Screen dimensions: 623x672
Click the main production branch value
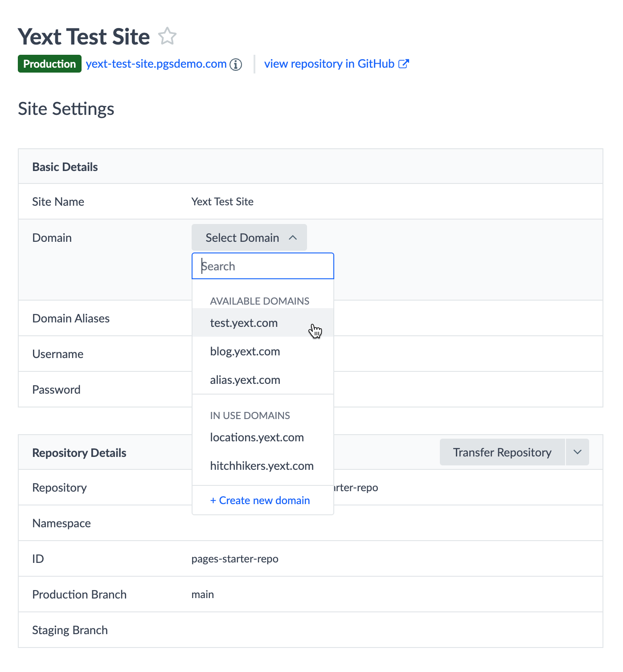click(203, 594)
